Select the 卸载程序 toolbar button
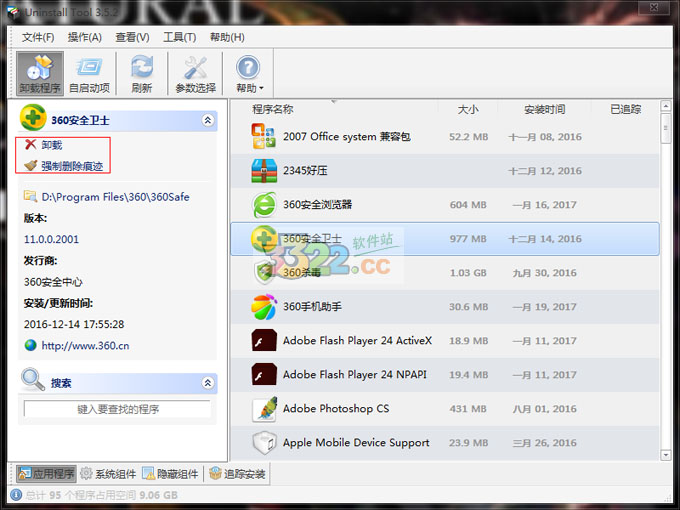Viewport: 680px width, 510px height. coord(40,73)
